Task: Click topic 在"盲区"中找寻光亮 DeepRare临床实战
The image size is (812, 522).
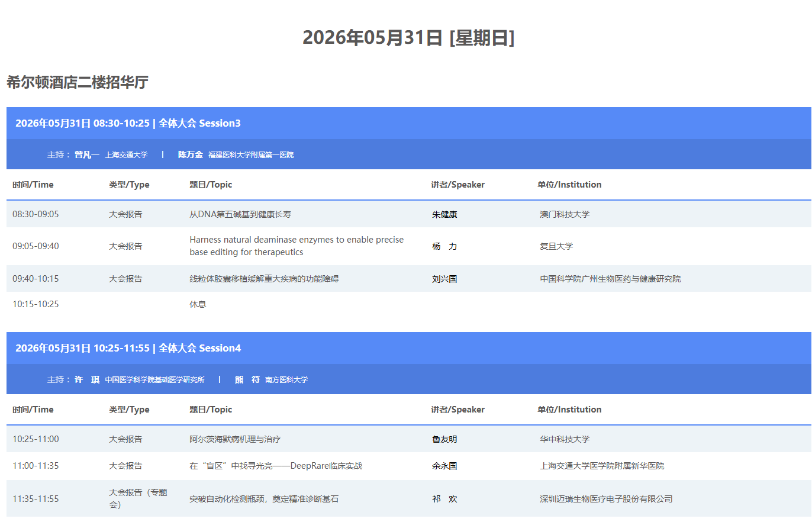Action: click(x=276, y=466)
